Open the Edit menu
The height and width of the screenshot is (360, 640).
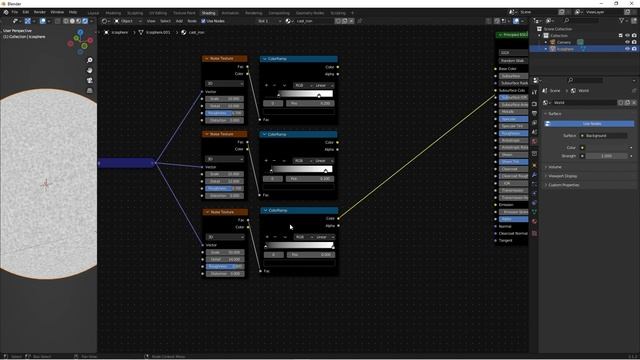[x=26, y=12]
